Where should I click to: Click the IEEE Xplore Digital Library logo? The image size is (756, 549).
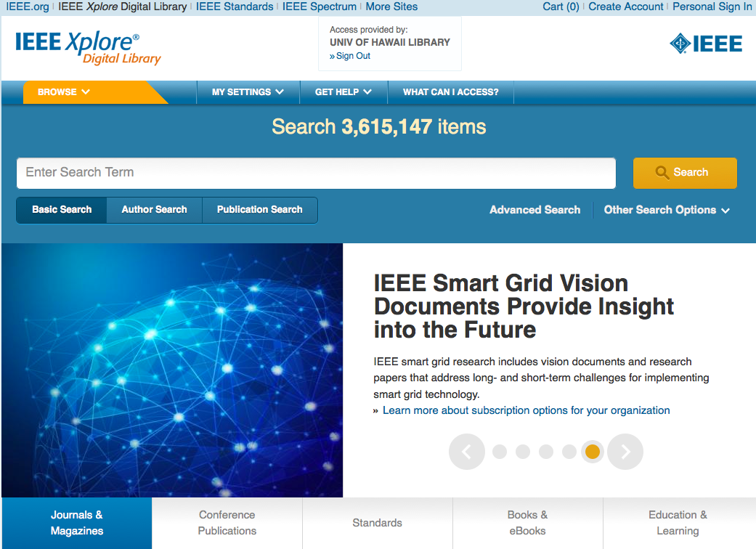coord(88,48)
